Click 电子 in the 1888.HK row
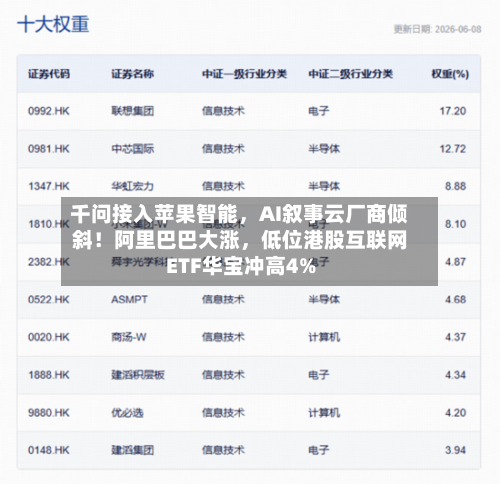This screenshot has height=484, width=500. pyautogui.click(x=319, y=375)
